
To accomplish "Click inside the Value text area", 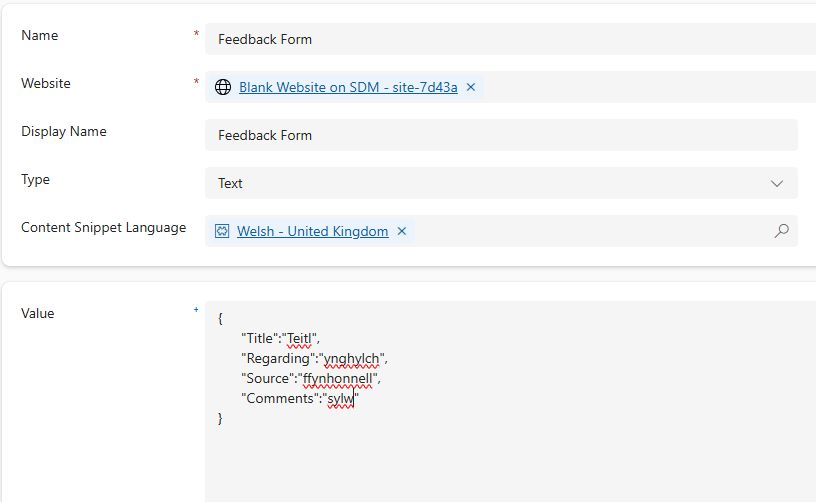I will (511, 402).
